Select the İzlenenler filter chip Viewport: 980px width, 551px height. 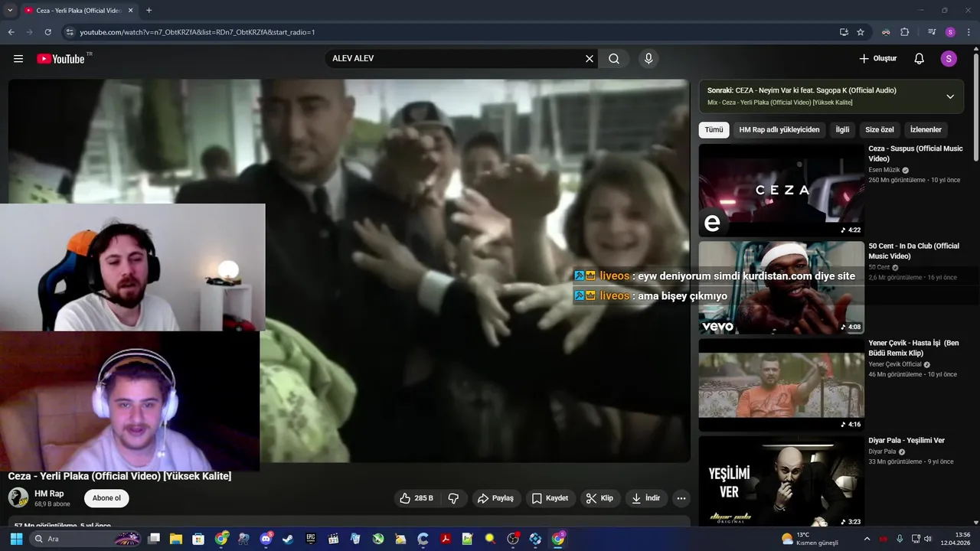(x=926, y=130)
